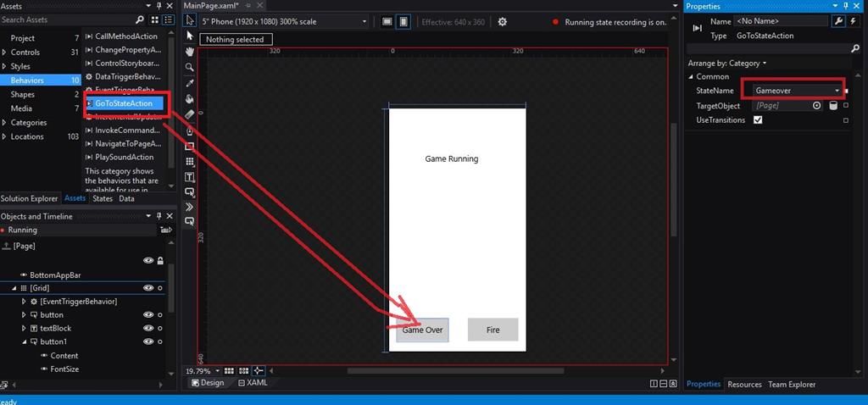Show the Events lightning view
868x405 pixels.
853,21
